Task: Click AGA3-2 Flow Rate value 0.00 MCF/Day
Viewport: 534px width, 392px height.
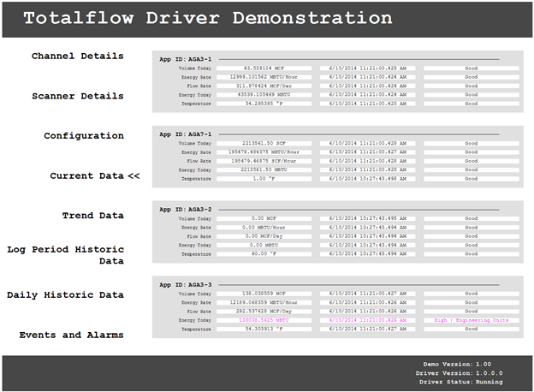Action: click(264, 236)
